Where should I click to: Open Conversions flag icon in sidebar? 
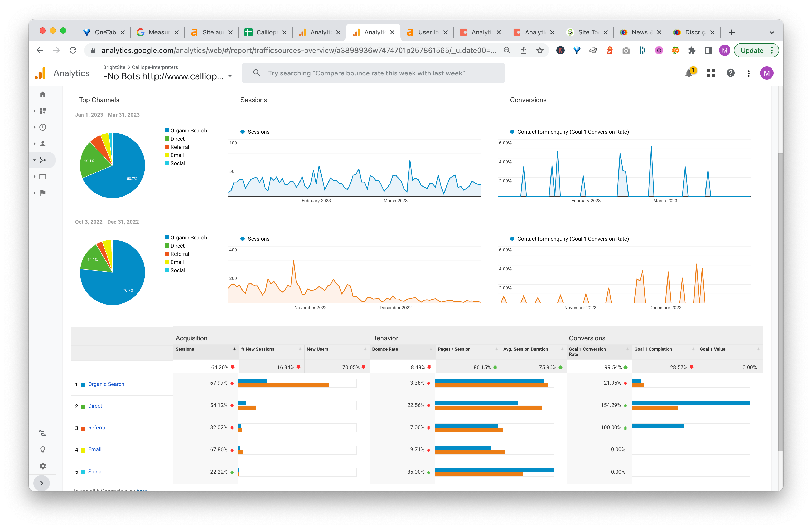click(43, 193)
